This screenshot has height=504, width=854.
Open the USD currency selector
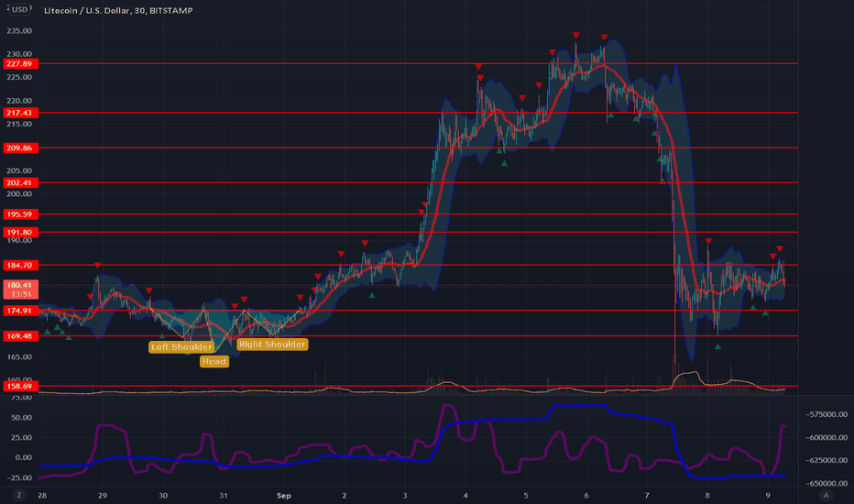pyautogui.click(x=19, y=9)
